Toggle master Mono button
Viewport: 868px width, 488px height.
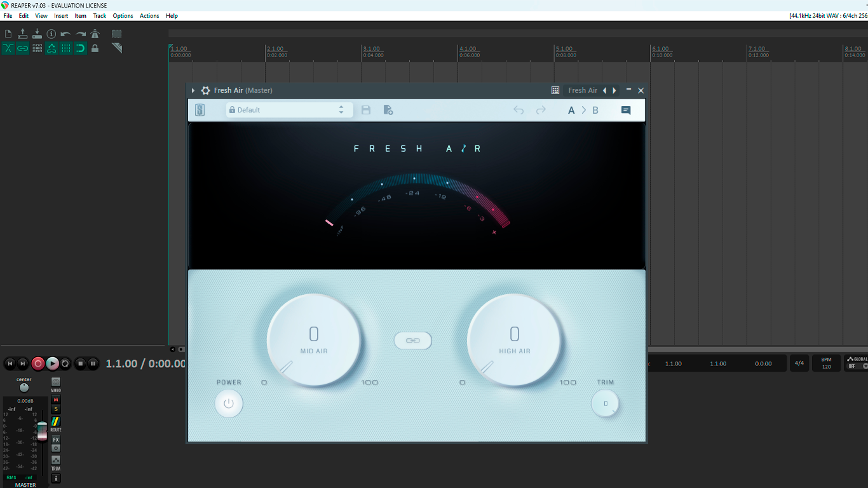56,383
